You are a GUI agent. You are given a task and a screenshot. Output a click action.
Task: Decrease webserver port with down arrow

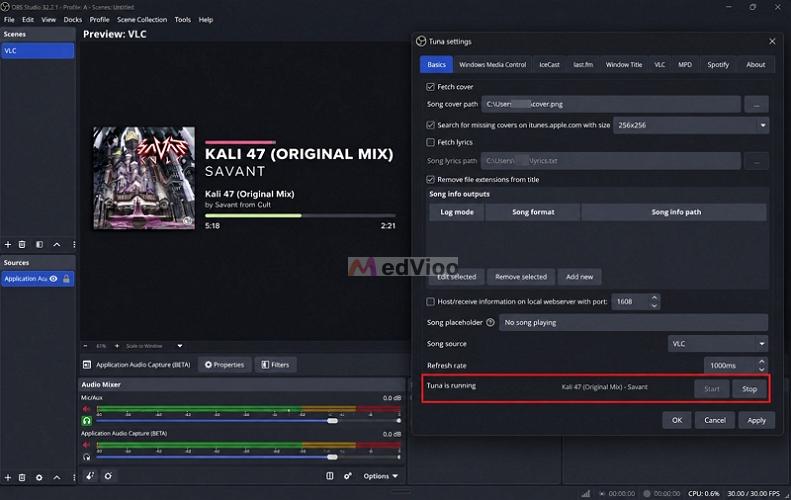tap(654, 306)
